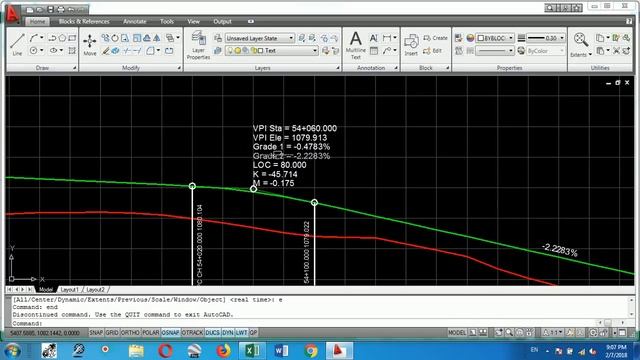Expand the Modify panel arrow

coord(179,68)
